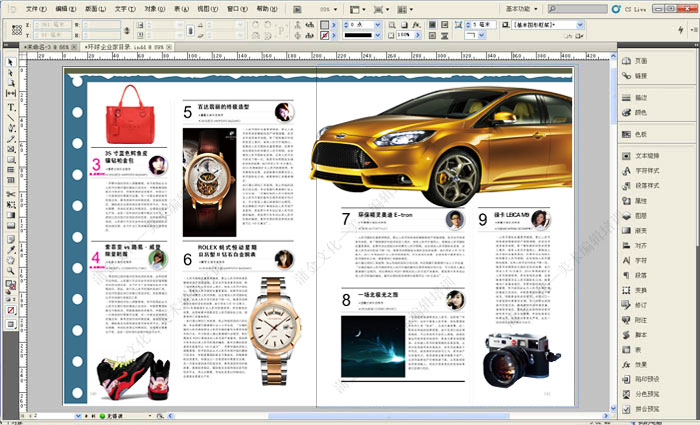Viewport: 700px width, 425px height.
Task: Open the 窗口(W) menu
Action: click(237, 9)
